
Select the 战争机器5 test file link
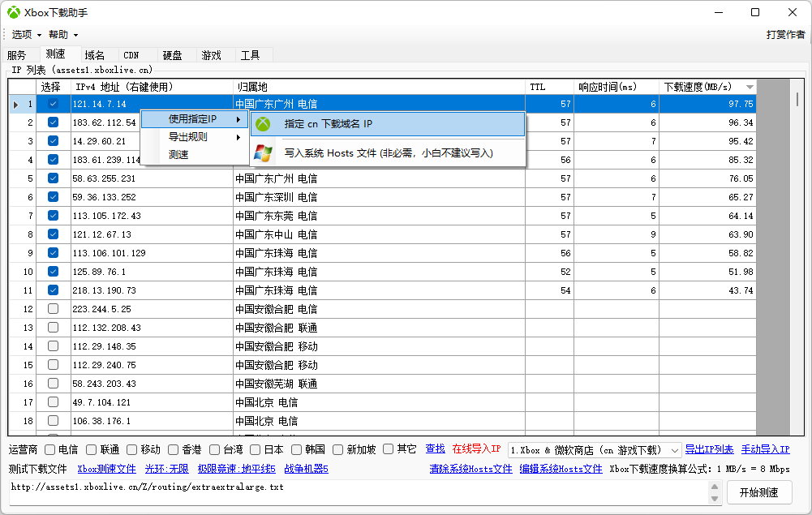307,469
